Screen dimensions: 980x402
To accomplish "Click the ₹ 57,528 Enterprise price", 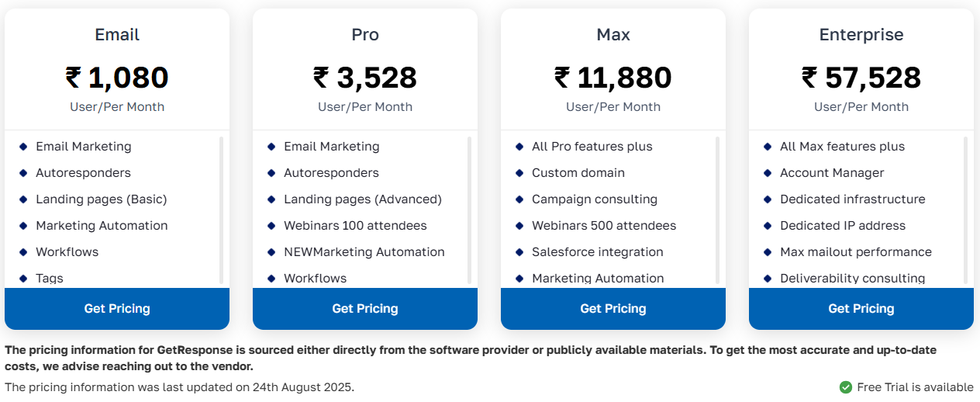I will 861,78.
